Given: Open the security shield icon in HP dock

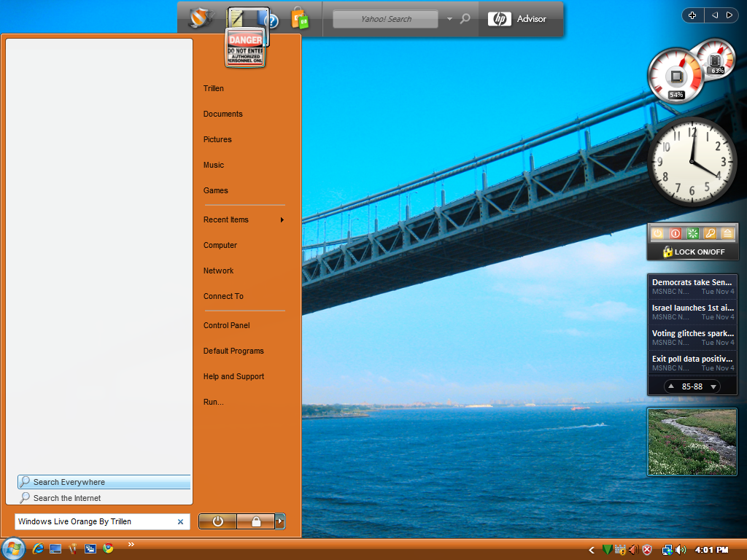Looking at the screenshot, I should click(x=198, y=18).
